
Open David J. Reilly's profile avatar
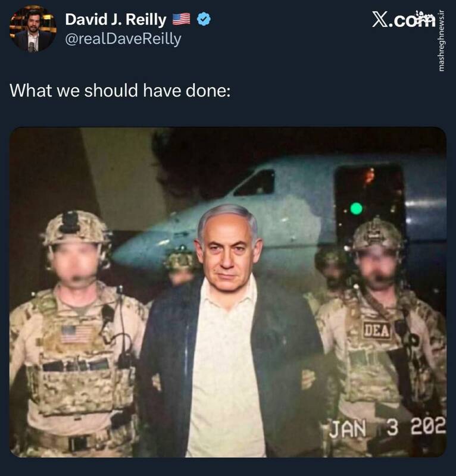[x=33, y=29]
